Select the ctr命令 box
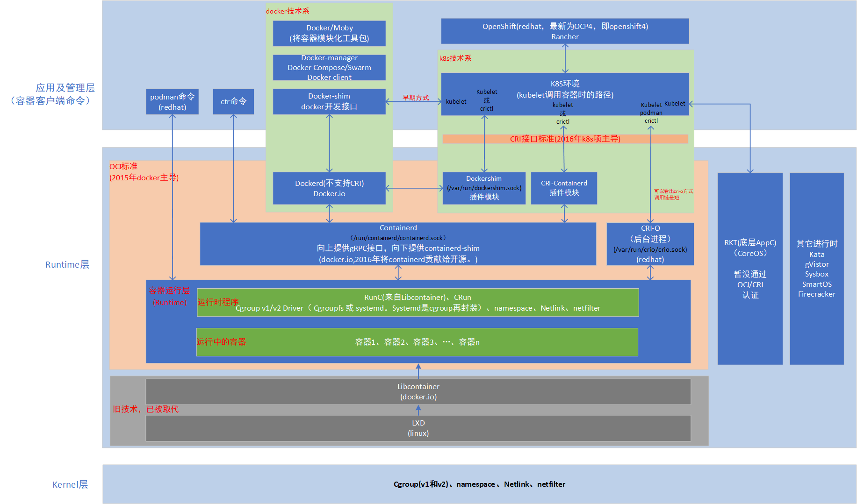 [233, 101]
